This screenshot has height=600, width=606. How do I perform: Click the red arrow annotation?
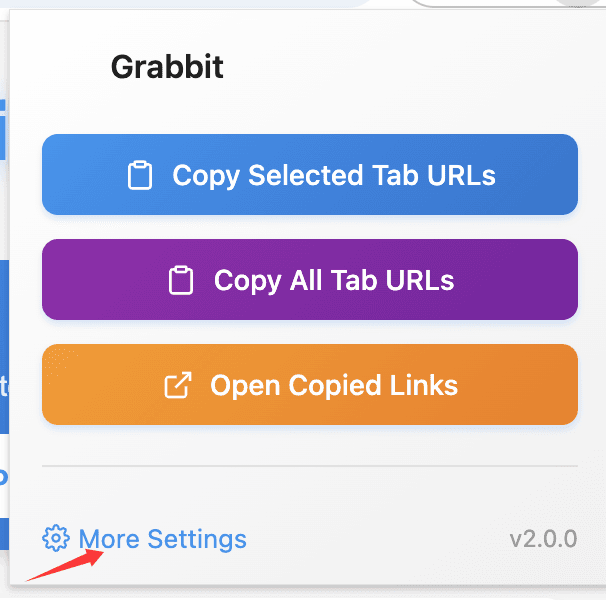tap(64, 564)
